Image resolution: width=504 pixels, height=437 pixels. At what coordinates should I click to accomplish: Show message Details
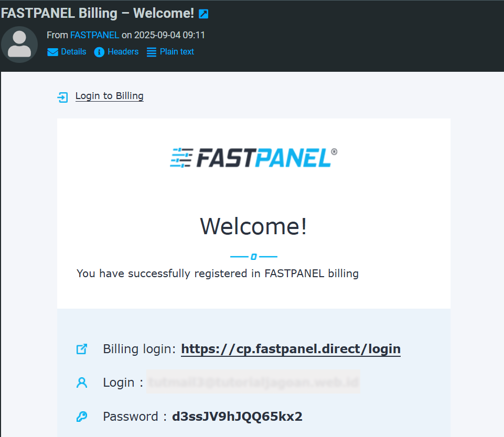[x=73, y=52]
